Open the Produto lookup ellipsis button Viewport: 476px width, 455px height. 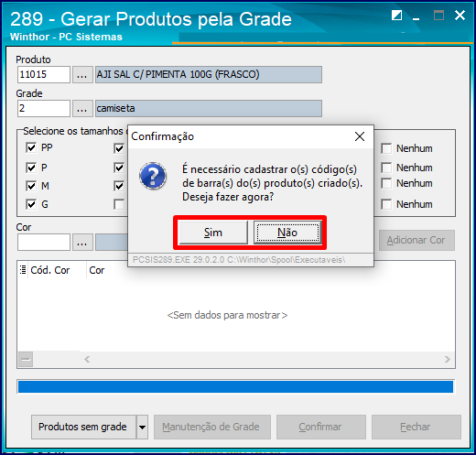(x=82, y=74)
